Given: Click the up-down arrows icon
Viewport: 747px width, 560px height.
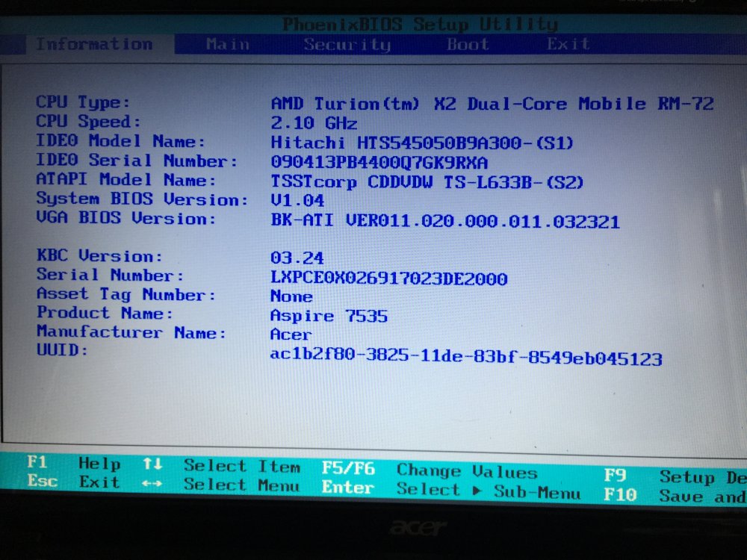Looking at the screenshot, I should (x=152, y=464).
